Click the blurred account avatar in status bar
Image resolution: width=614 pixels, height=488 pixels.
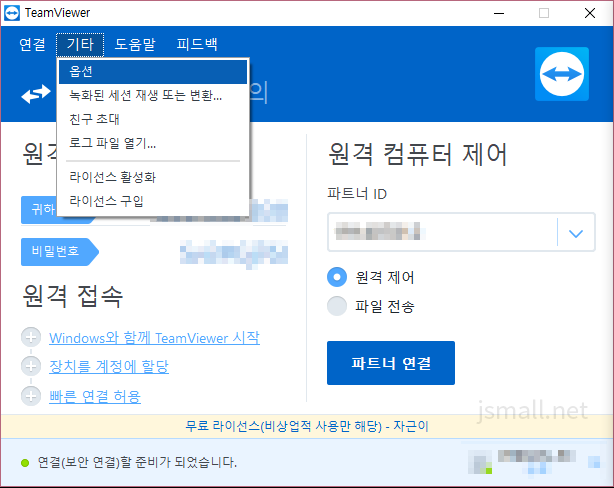(x=480, y=463)
